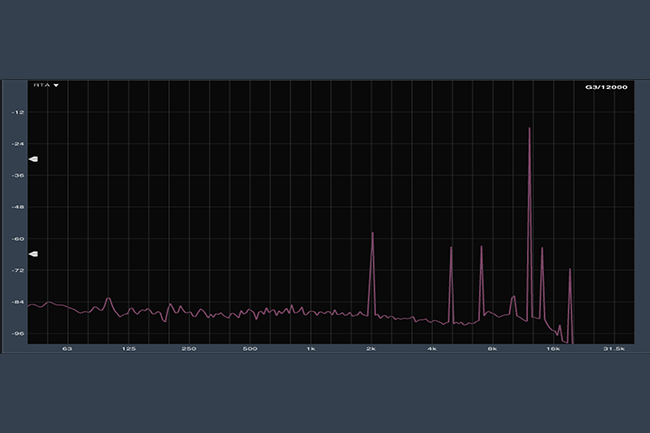
Task: Click the G3/12000 readout label
Action: pos(606,87)
